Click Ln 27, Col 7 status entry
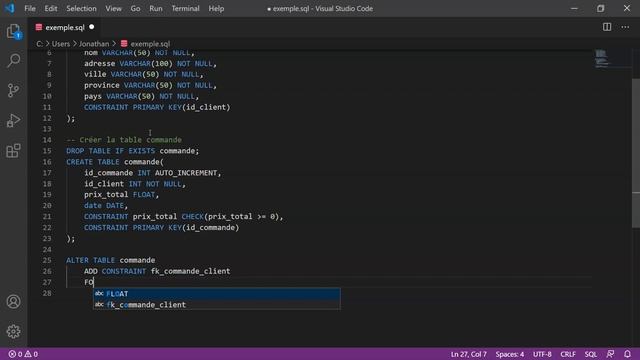640x360 pixels. pos(469,354)
